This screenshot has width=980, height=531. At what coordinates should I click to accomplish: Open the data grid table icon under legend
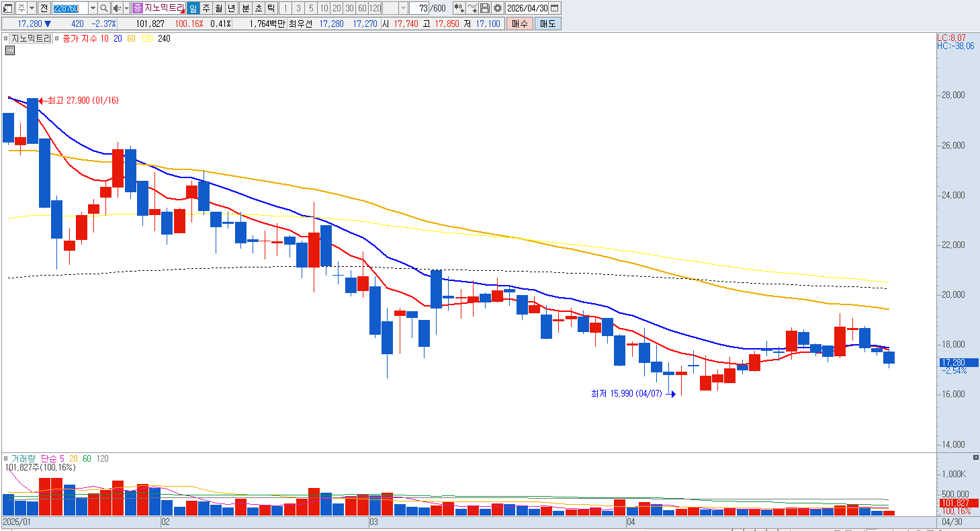10,50
